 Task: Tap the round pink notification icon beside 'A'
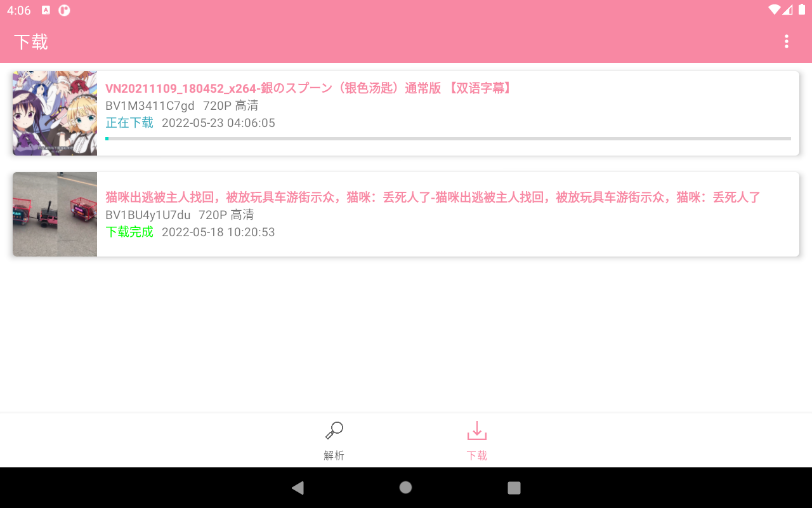64,10
